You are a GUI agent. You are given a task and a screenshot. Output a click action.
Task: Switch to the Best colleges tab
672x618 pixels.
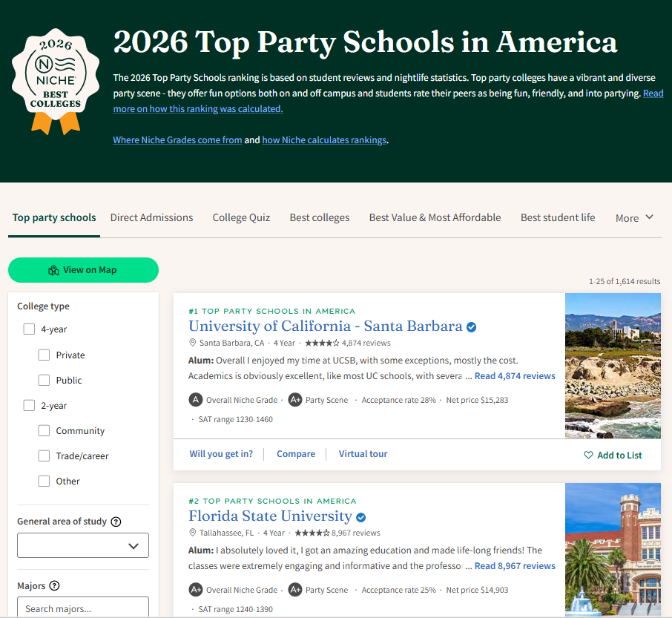[x=319, y=217]
